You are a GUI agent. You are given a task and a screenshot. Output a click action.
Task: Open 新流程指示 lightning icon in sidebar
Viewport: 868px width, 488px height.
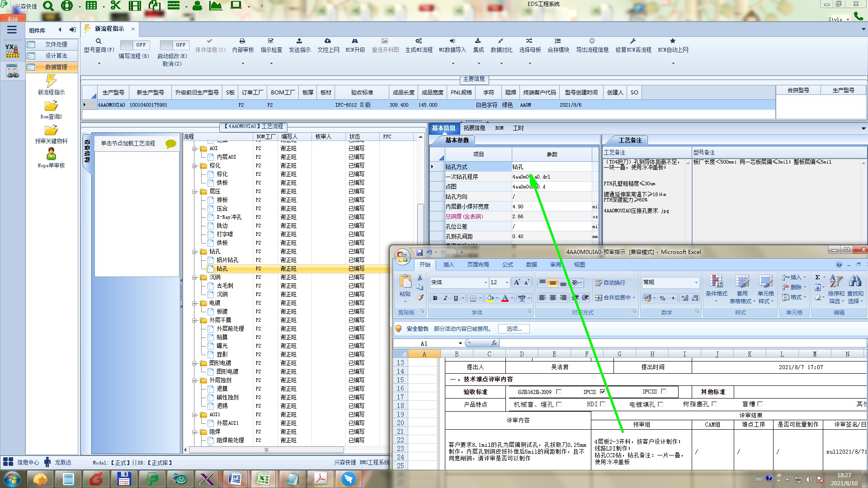pos(51,81)
